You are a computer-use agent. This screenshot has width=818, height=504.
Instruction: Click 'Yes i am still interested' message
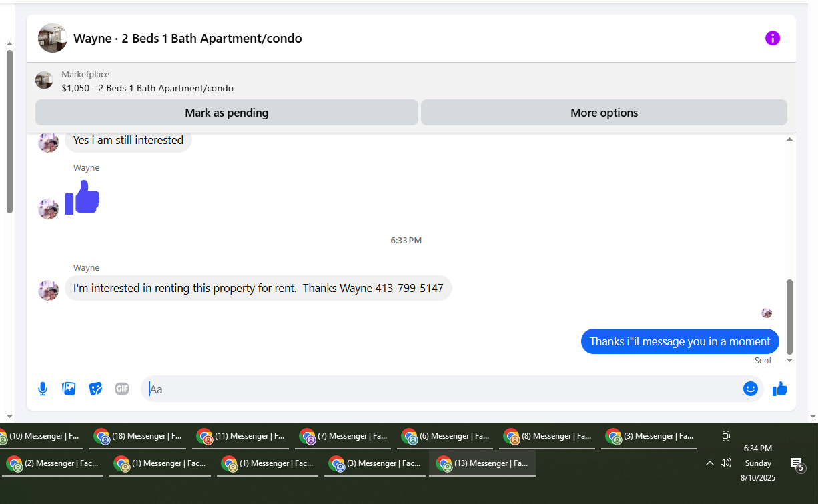point(128,140)
